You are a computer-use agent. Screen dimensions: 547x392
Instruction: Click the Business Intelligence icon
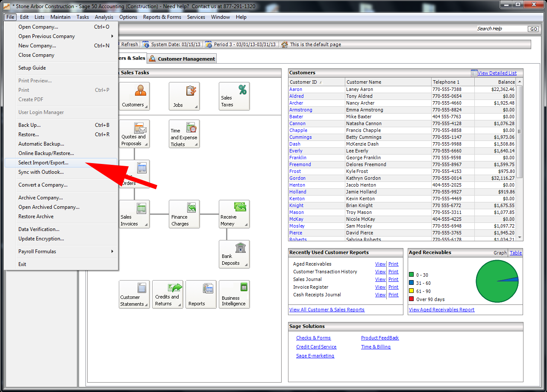pyautogui.click(x=234, y=294)
